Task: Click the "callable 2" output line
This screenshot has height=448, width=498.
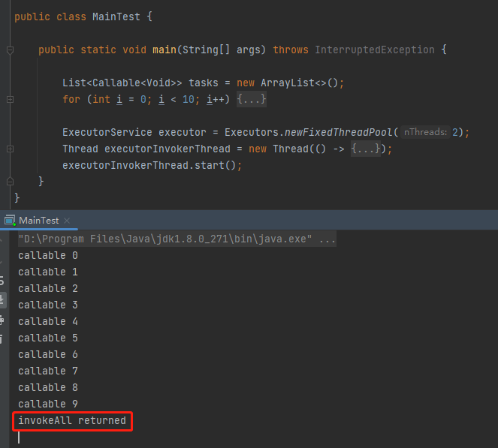Action: coord(48,288)
